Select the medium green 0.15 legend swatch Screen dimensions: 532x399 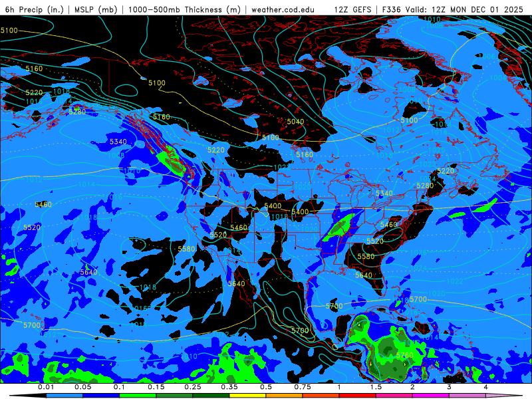174,396
